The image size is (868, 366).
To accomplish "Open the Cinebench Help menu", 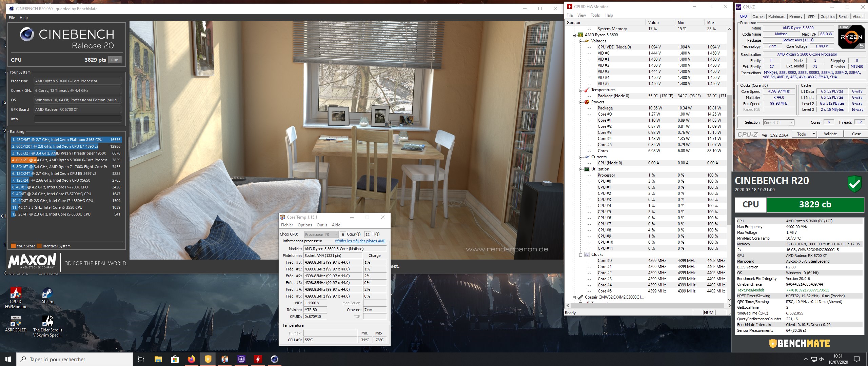I will tap(23, 18).
